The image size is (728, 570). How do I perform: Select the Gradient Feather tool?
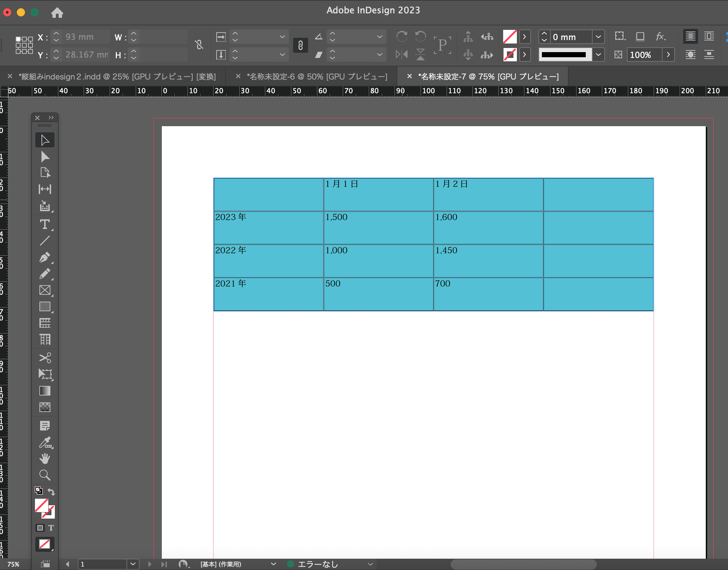[x=45, y=407]
